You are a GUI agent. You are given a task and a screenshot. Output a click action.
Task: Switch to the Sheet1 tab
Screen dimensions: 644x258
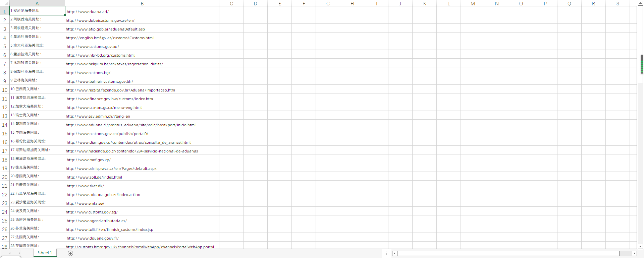point(45,253)
